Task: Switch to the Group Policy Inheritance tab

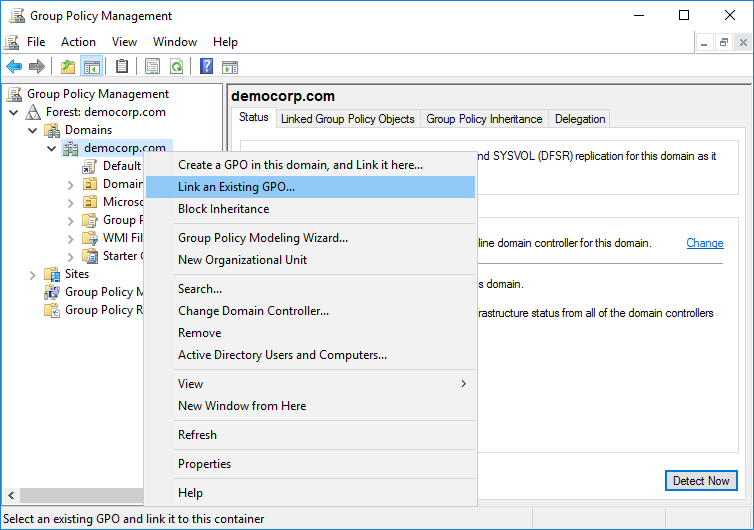Action: click(x=484, y=119)
